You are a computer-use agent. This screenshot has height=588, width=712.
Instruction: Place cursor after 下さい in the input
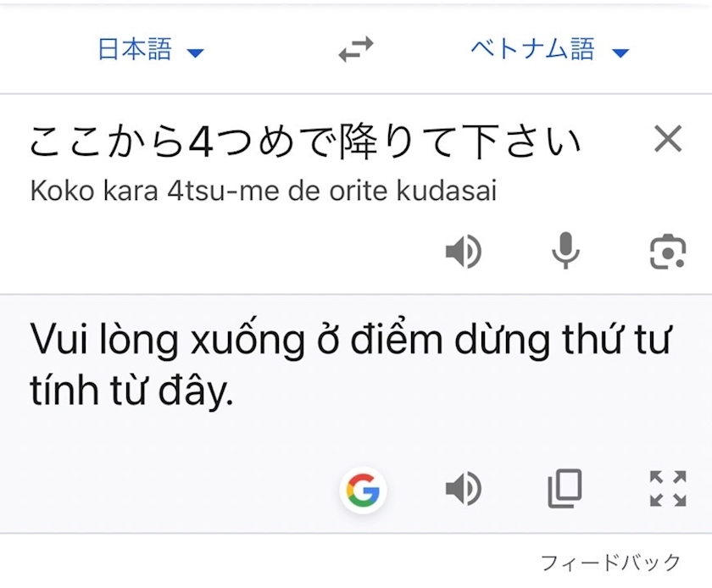pos(581,141)
